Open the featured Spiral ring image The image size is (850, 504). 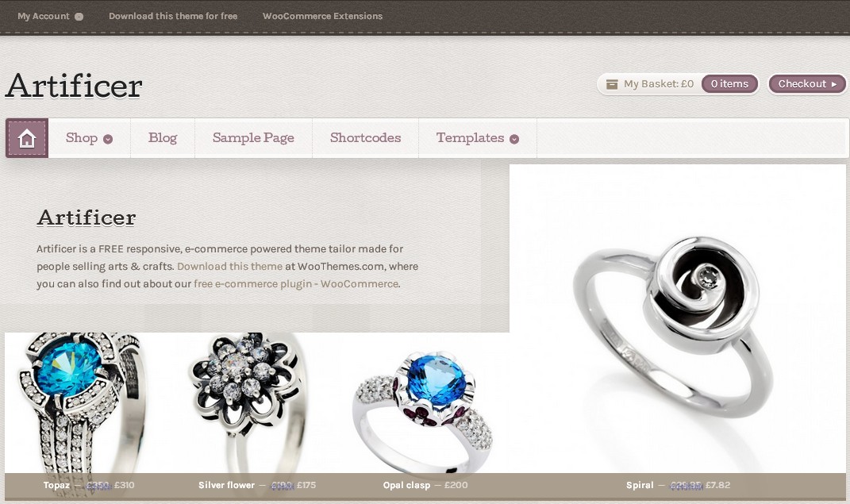[678, 320]
